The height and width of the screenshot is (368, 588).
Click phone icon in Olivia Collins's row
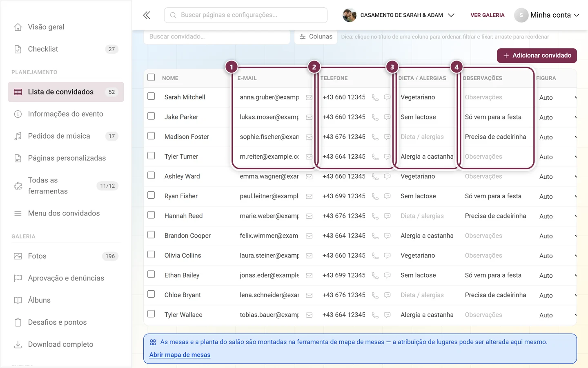coord(375,256)
